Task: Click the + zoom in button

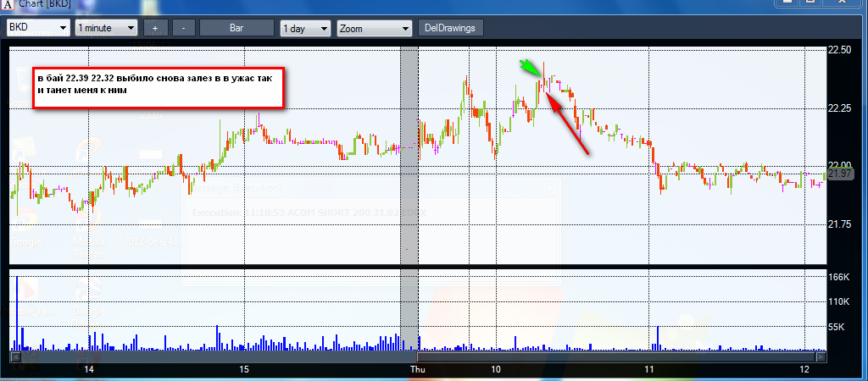Action: click(x=155, y=28)
